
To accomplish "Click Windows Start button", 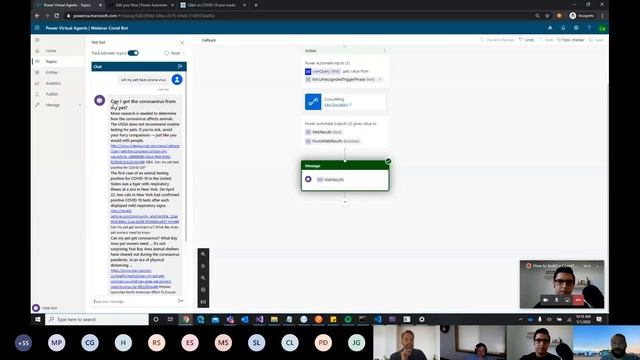I will [38, 320].
